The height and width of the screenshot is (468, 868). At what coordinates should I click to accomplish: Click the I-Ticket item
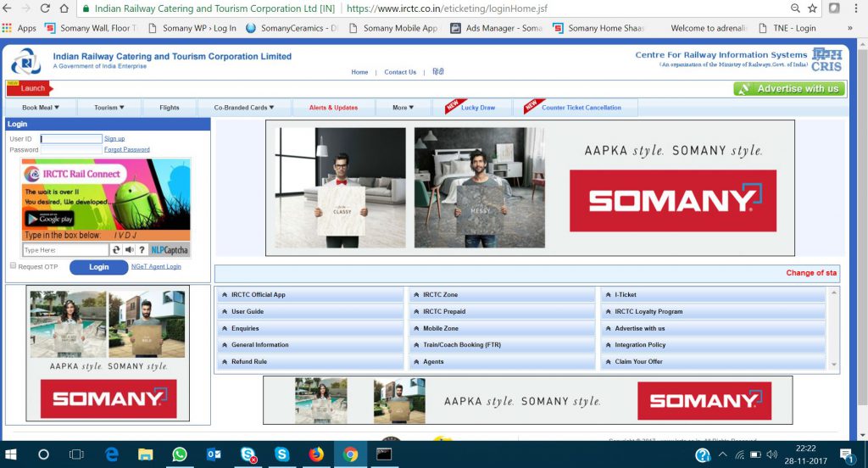[x=713, y=295]
